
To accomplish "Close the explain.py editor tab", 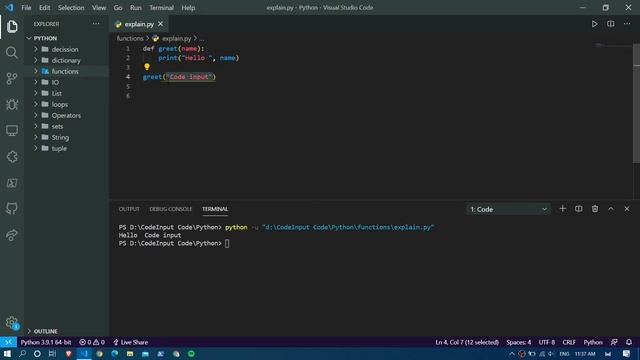I will [x=160, y=24].
